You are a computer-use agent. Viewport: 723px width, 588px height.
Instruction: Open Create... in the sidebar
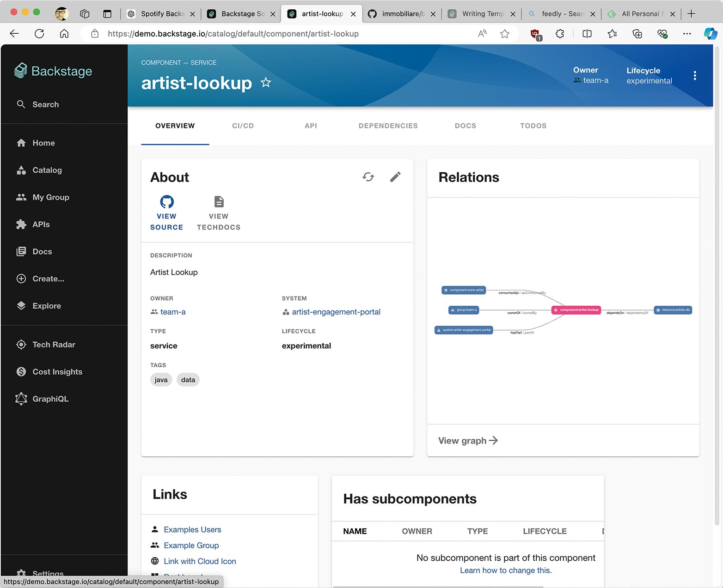pyautogui.click(x=40, y=279)
